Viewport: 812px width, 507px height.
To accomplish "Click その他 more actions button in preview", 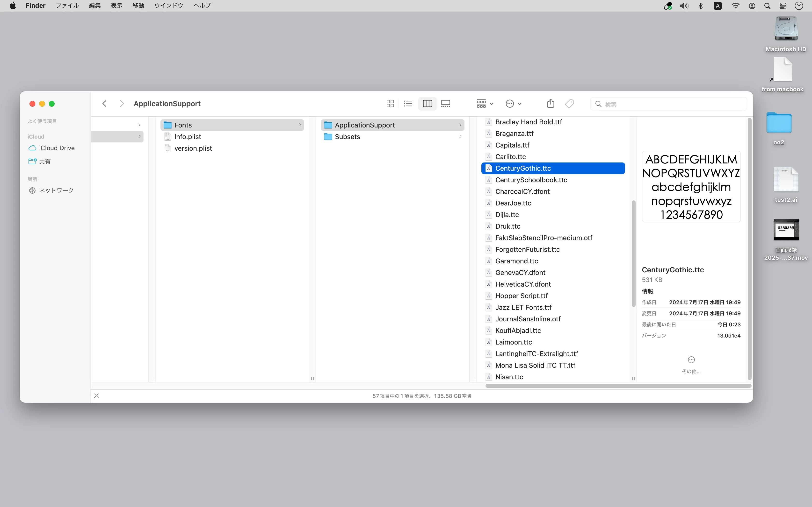I will pos(691,360).
